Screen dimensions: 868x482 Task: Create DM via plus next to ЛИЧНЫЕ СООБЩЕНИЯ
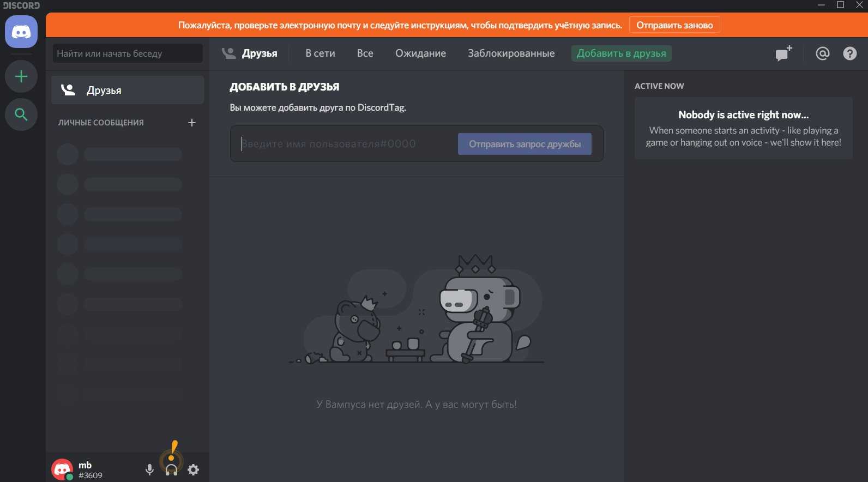192,123
